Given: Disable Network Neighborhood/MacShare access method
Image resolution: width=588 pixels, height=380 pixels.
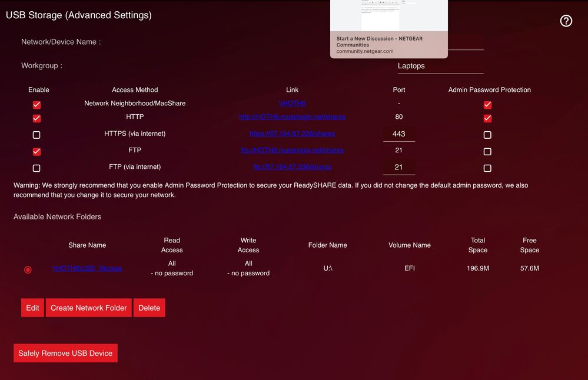Looking at the screenshot, I should coord(36,105).
